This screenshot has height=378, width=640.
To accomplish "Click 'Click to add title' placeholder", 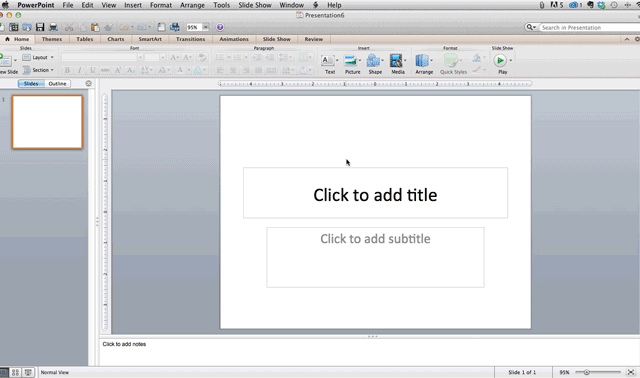I will [375, 193].
